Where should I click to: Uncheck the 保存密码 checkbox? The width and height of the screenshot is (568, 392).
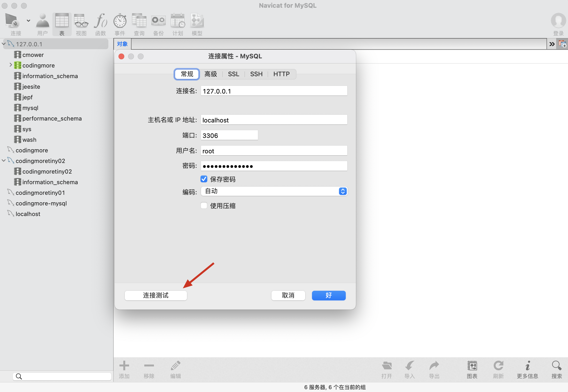click(x=204, y=179)
